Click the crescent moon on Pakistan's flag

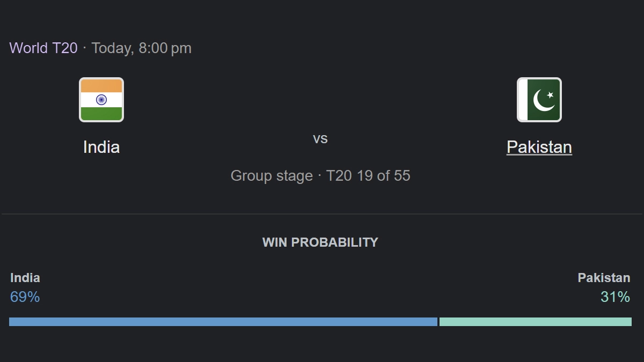click(543, 100)
